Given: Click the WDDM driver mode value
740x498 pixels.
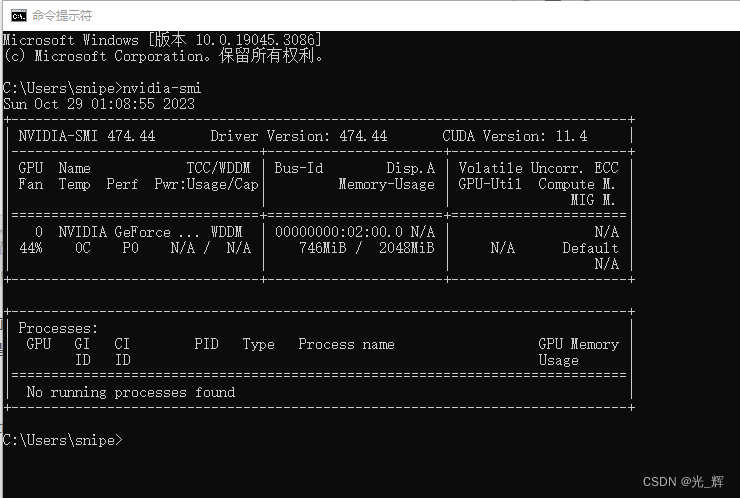Looking at the screenshot, I should point(227,232).
